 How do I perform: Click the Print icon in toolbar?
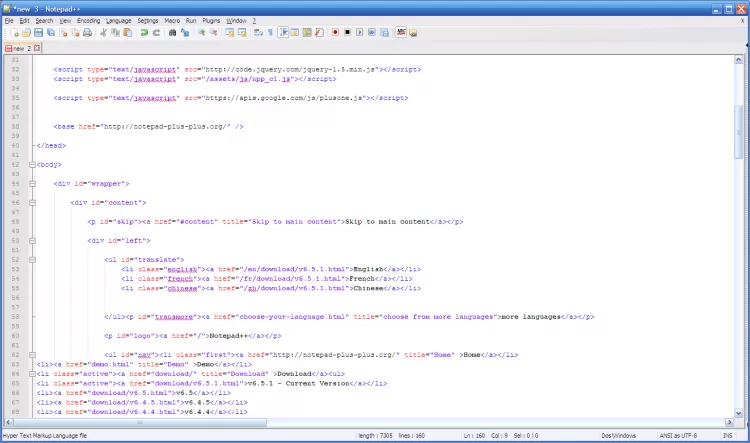(88, 32)
